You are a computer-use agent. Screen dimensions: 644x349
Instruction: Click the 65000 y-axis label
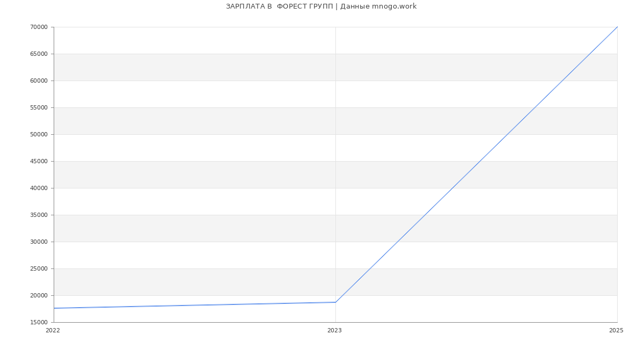(x=39, y=54)
